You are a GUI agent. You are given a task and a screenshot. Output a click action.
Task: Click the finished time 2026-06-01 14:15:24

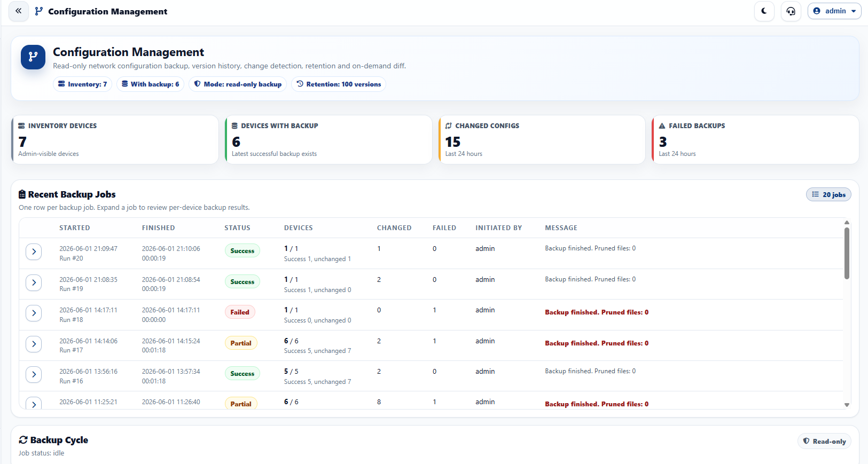click(x=171, y=341)
